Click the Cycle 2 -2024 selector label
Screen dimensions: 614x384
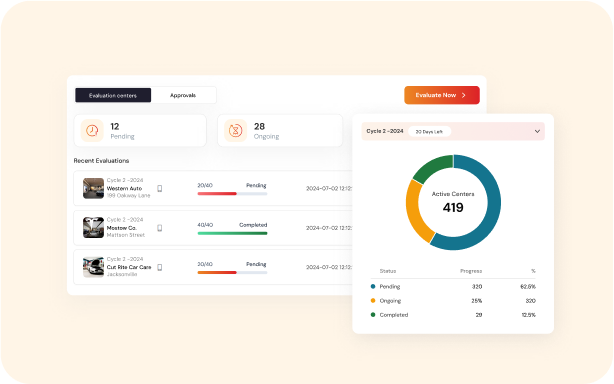385,131
